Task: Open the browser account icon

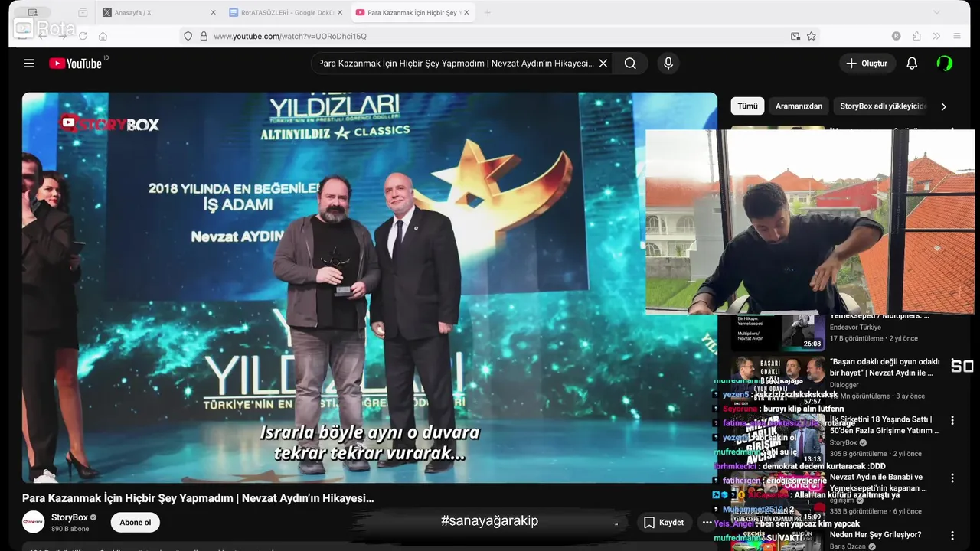Action: [x=897, y=36]
